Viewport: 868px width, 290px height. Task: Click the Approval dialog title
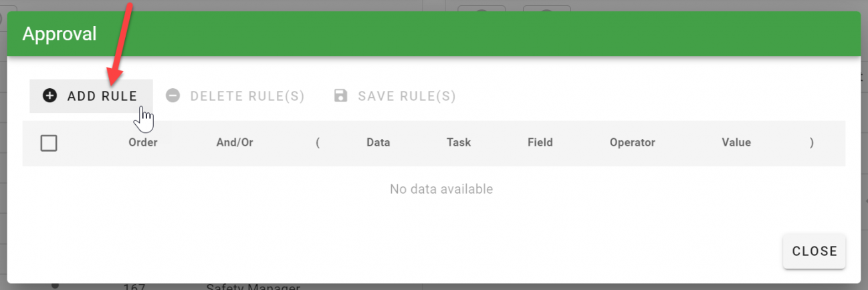[x=60, y=34]
